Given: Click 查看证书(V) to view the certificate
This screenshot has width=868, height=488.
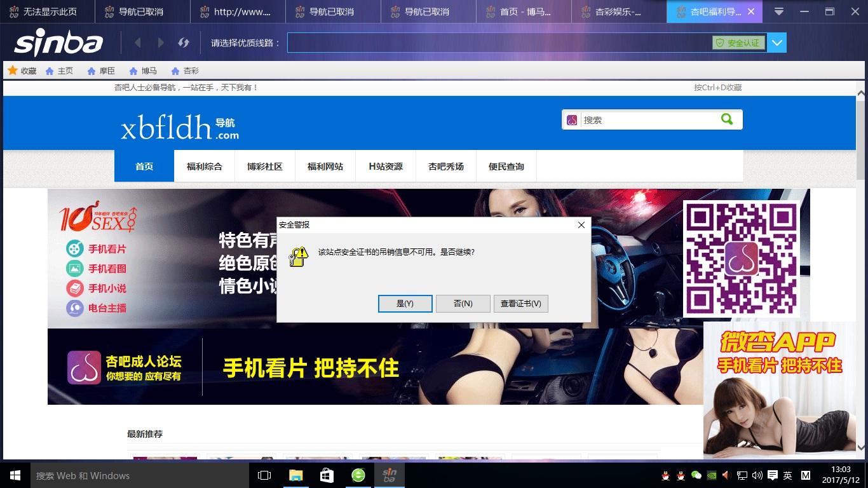Looking at the screenshot, I should (x=520, y=304).
